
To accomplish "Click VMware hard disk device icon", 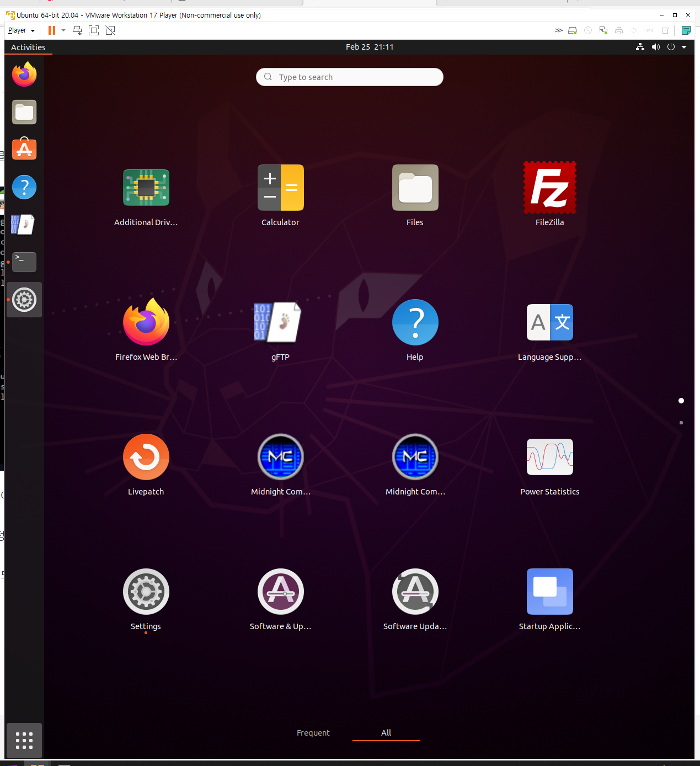I will click(x=573, y=30).
